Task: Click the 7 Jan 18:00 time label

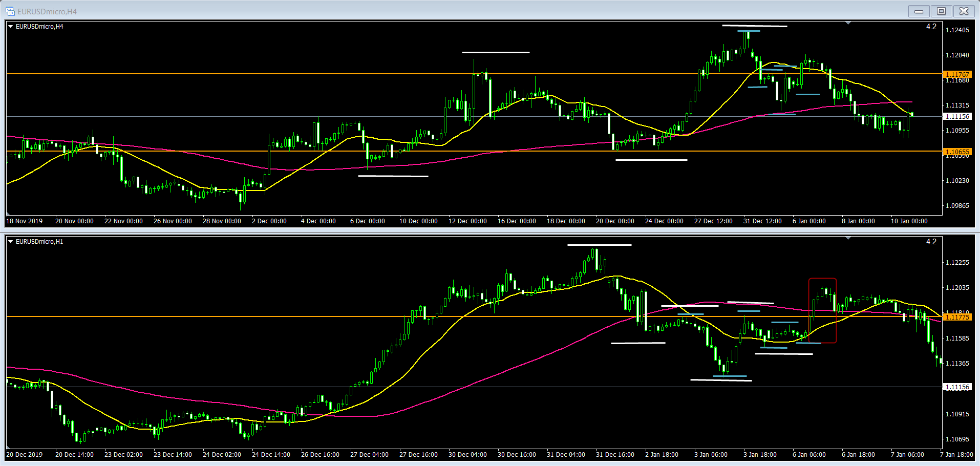Action: point(956,455)
